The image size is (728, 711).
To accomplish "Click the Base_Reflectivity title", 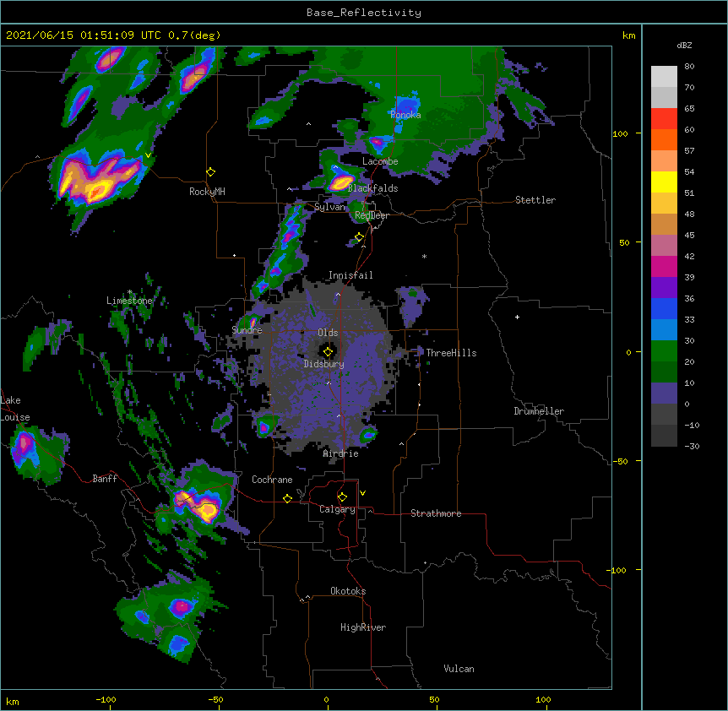I will coord(364,13).
